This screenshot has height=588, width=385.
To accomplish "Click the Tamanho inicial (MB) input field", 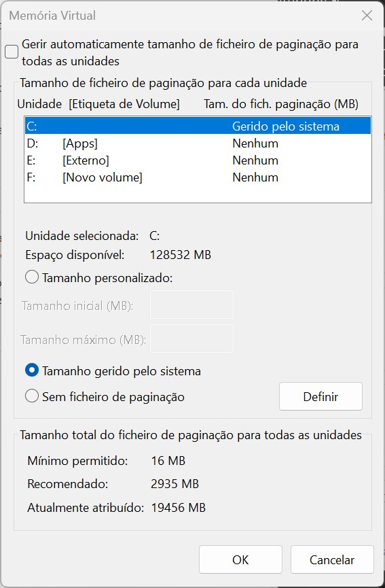I will click(191, 305).
